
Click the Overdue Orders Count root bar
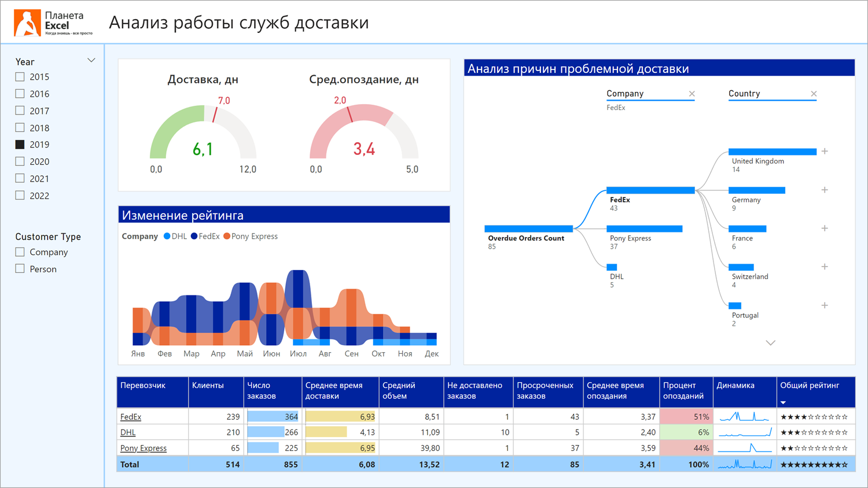528,229
